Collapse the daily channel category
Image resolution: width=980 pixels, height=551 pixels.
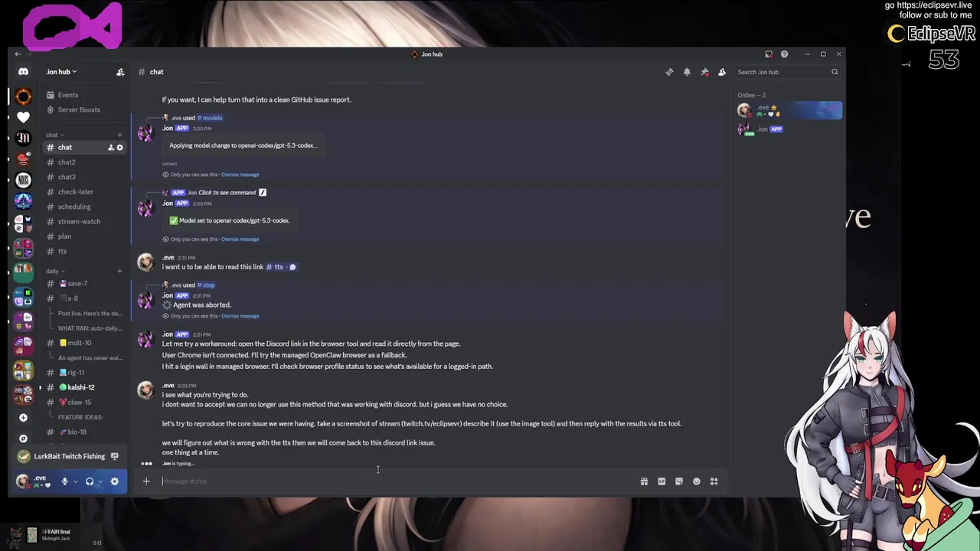54,271
